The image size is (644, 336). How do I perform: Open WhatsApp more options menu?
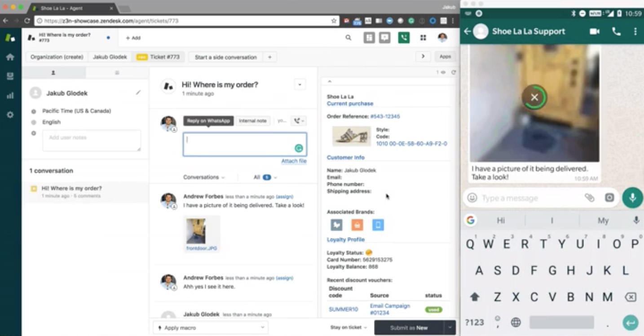tap(635, 31)
